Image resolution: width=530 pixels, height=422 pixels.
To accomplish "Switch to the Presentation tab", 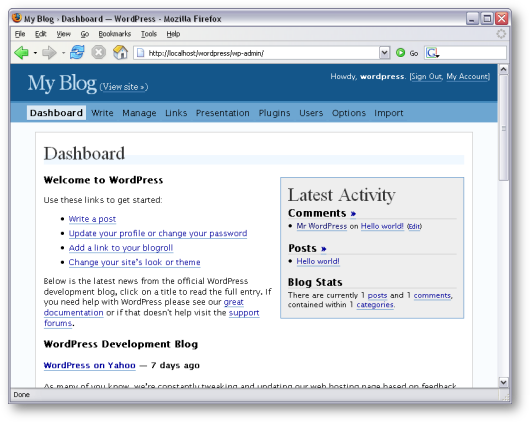I will tap(222, 113).
